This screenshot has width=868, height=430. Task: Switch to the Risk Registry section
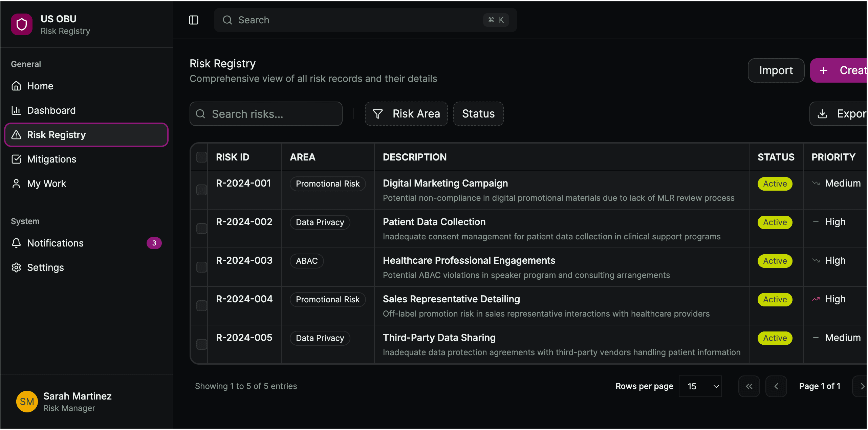[56, 134]
